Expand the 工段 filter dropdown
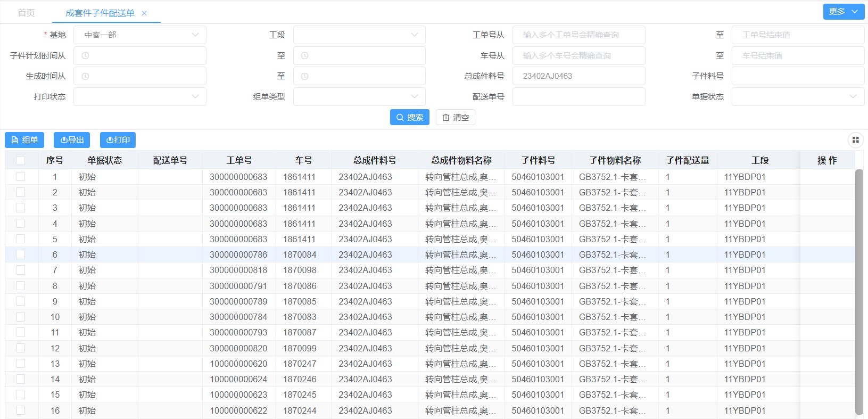 coord(359,35)
